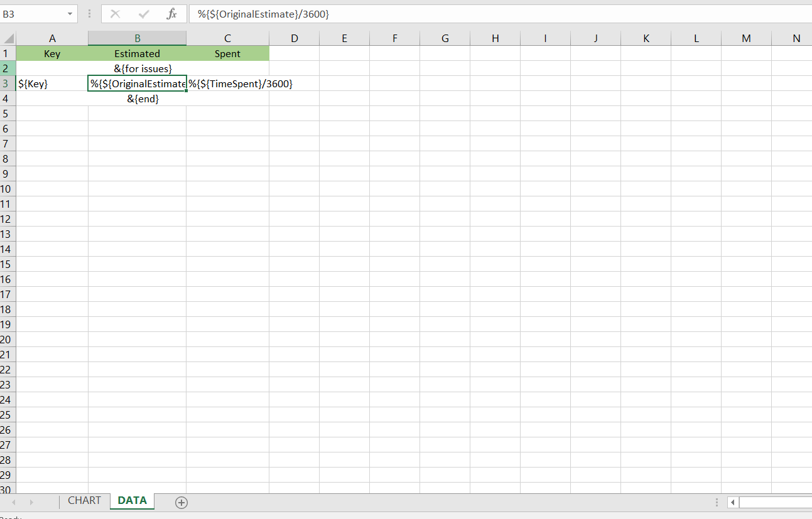Select row 29 header
Image resolution: width=812 pixels, height=519 pixels.
[x=8, y=475]
